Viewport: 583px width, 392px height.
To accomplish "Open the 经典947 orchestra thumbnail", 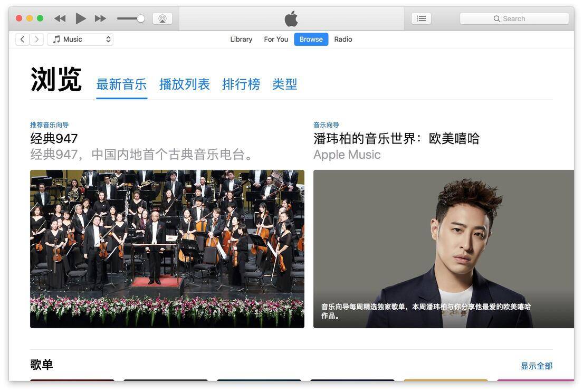I will coord(167,249).
